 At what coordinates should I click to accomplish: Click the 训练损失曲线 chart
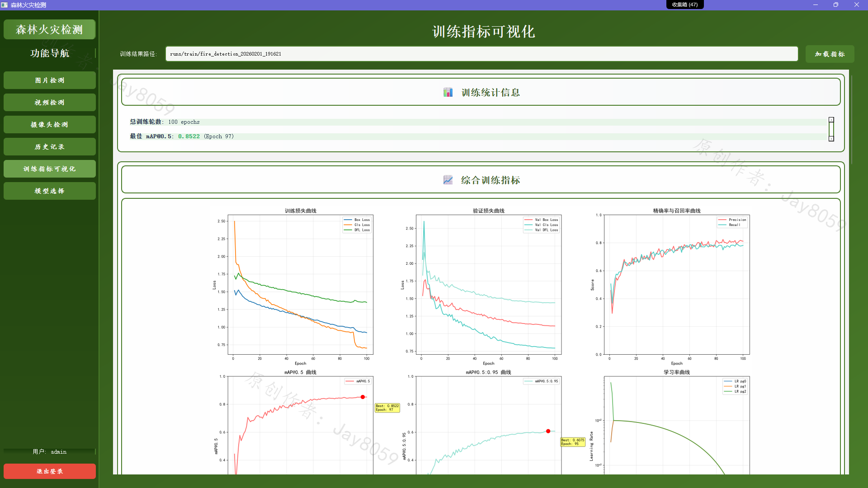click(301, 285)
